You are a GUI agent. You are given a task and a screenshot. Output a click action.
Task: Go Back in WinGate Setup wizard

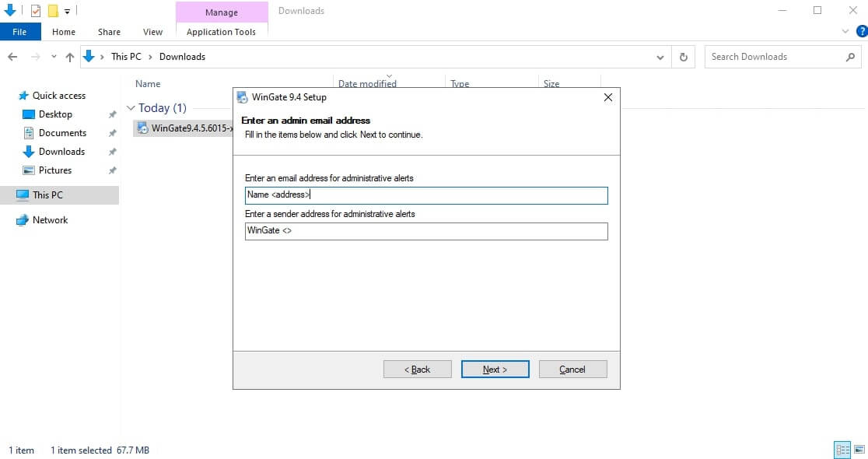click(x=418, y=370)
